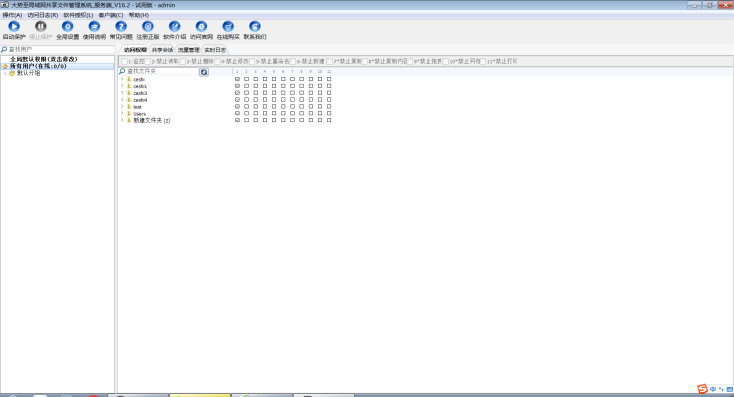This screenshot has height=397, width=734.
Task: Open the 操作(A) menu
Action: tap(12, 15)
